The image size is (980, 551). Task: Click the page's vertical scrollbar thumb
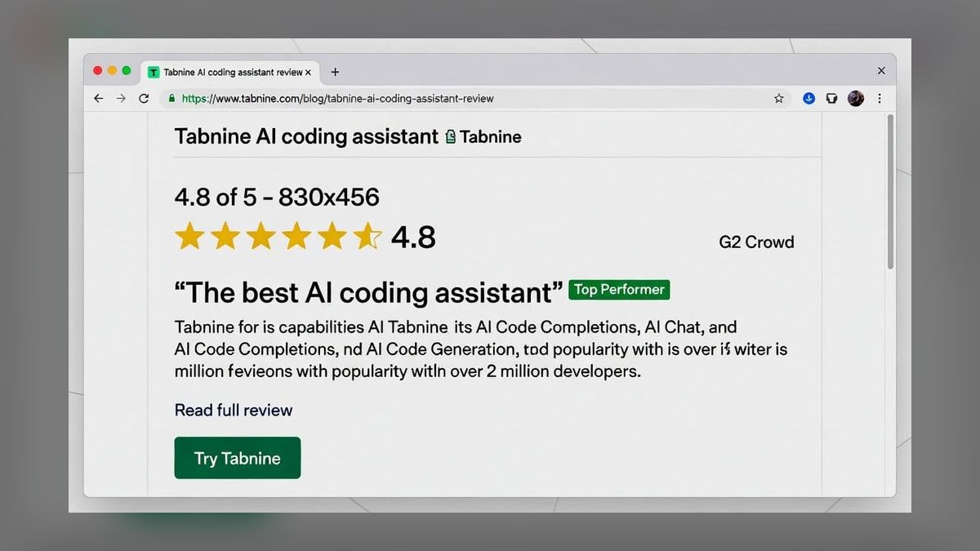[890, 191]
